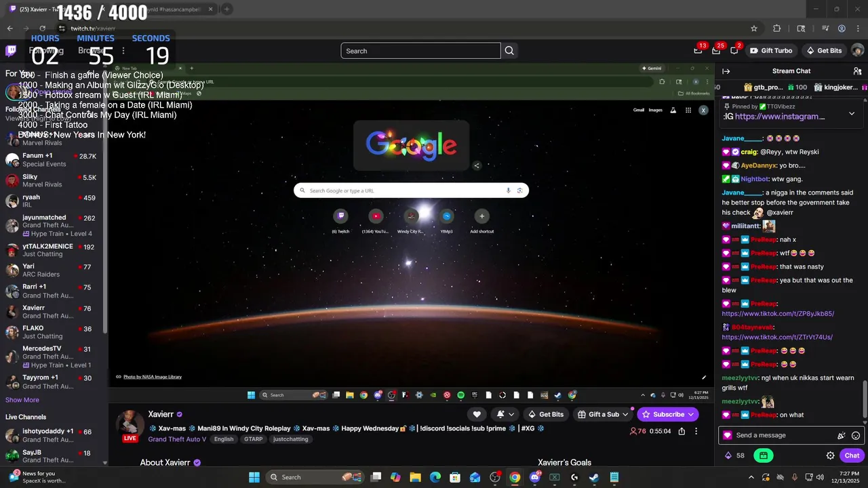Click the share icon next to uptime
The height and width of the screenshot is (488, 868).
(x=682, y=431)
